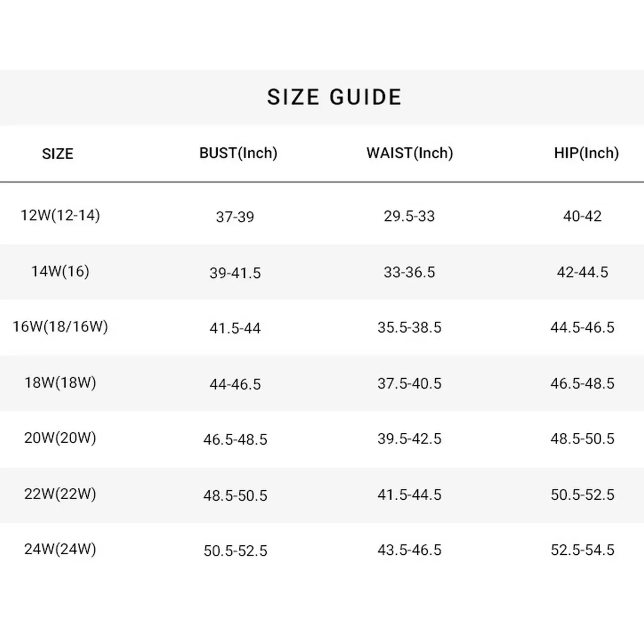Click waist value 37.5-40.5
644x644 pixels.
[409, 383]
